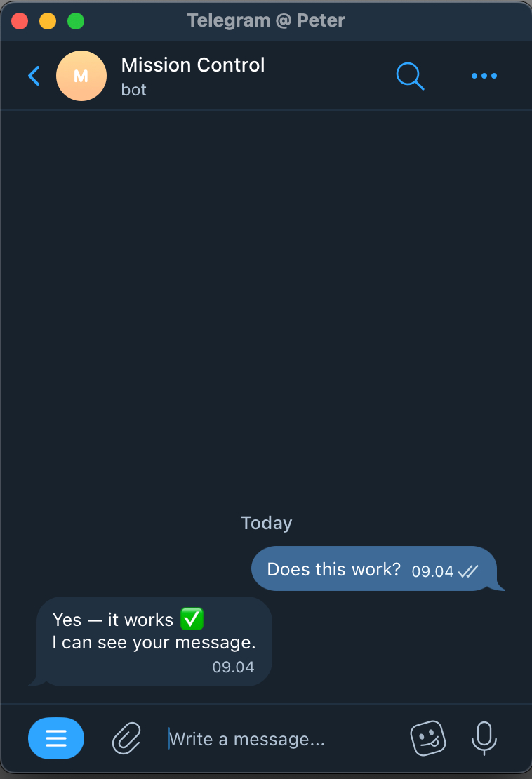This screenshot has width=532, height=779.
Task: Select the "Does this work?" message bubble
Action: [x=333, y=569]
